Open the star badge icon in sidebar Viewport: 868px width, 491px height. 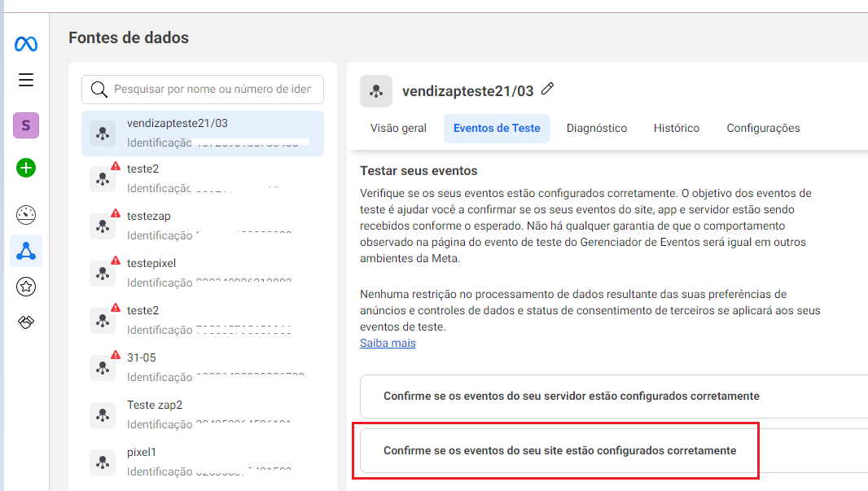click(26, 287)
